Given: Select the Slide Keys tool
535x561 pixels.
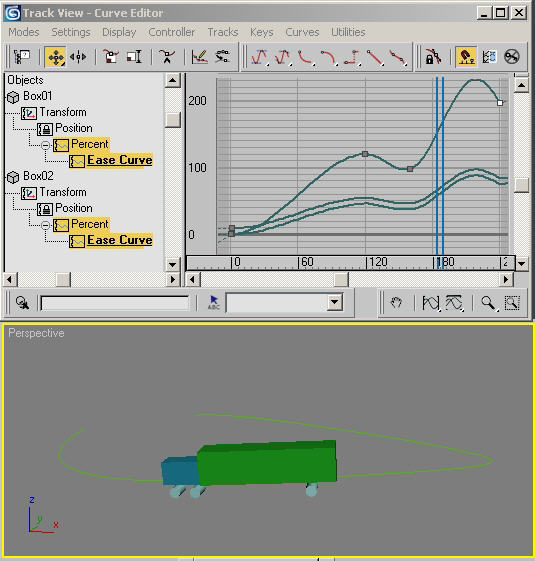Looking at the screenshot, I should (x=78, y=57).
